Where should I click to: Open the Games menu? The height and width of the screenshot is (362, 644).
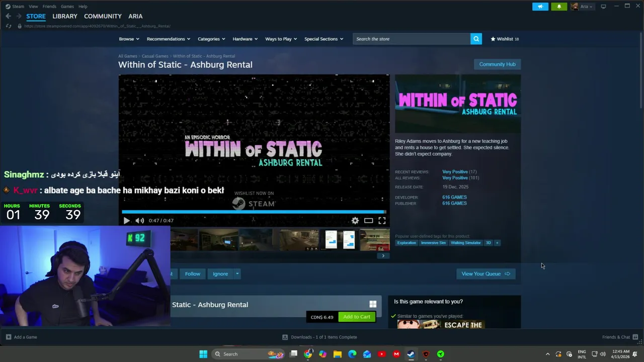pyautogui.click(x=67, y=7)
